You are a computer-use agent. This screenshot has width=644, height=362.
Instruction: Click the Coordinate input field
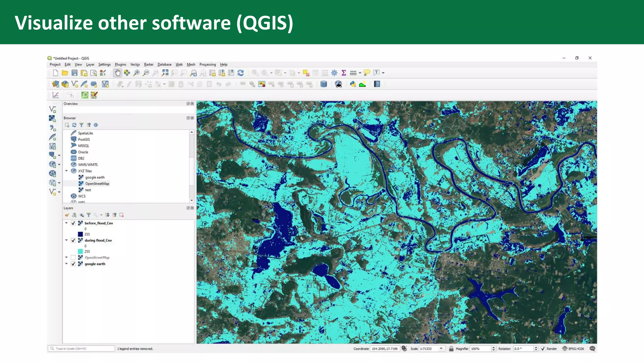pos(385,349)
